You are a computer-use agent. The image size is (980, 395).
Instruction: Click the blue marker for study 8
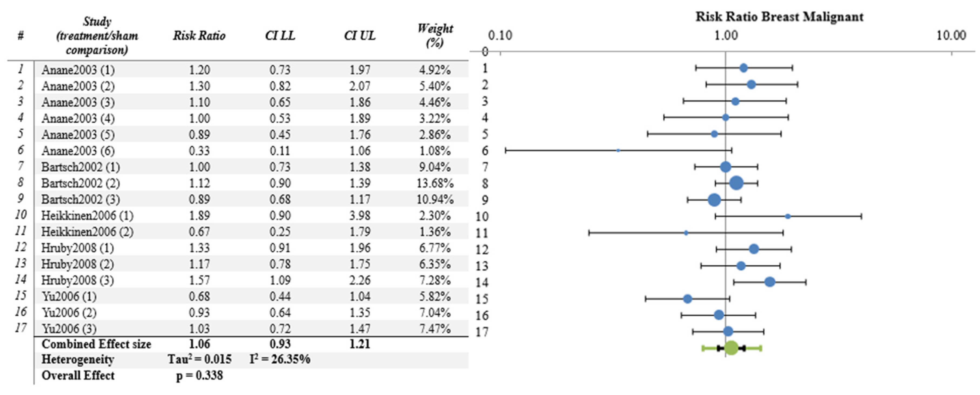(736, 183)
